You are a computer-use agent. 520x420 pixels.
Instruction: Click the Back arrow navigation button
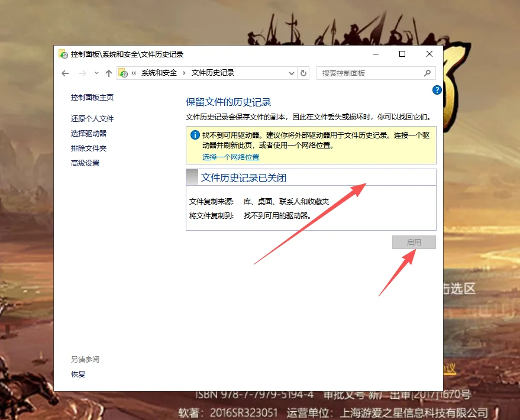pos(65,73)
